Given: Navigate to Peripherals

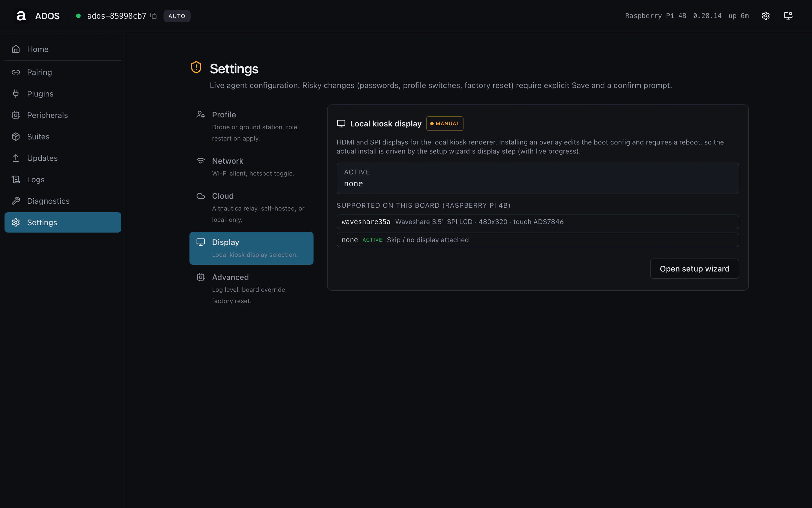Looking at the screenshot, I should tap(63, 115).
